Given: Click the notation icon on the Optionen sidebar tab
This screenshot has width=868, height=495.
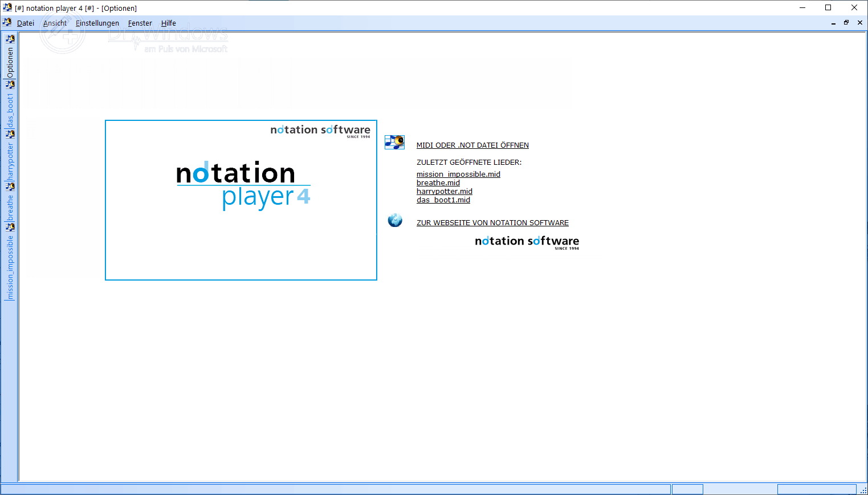Looking at the screenshot, I should coord(10,39).
